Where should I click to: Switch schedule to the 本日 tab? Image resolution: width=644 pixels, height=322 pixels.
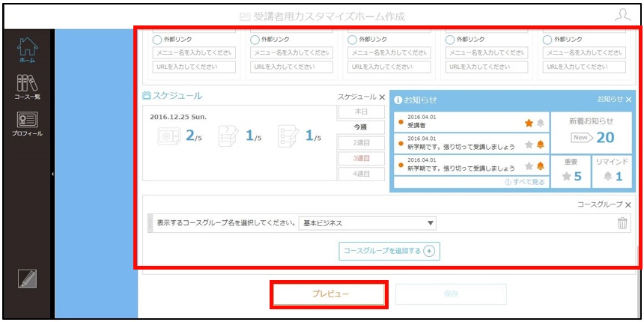point(362,112)
